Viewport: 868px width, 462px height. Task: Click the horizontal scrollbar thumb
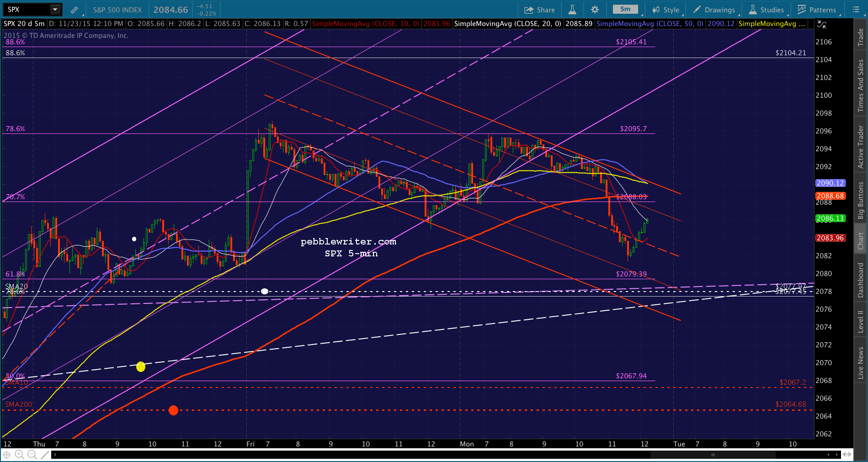[x=713, y=455]
